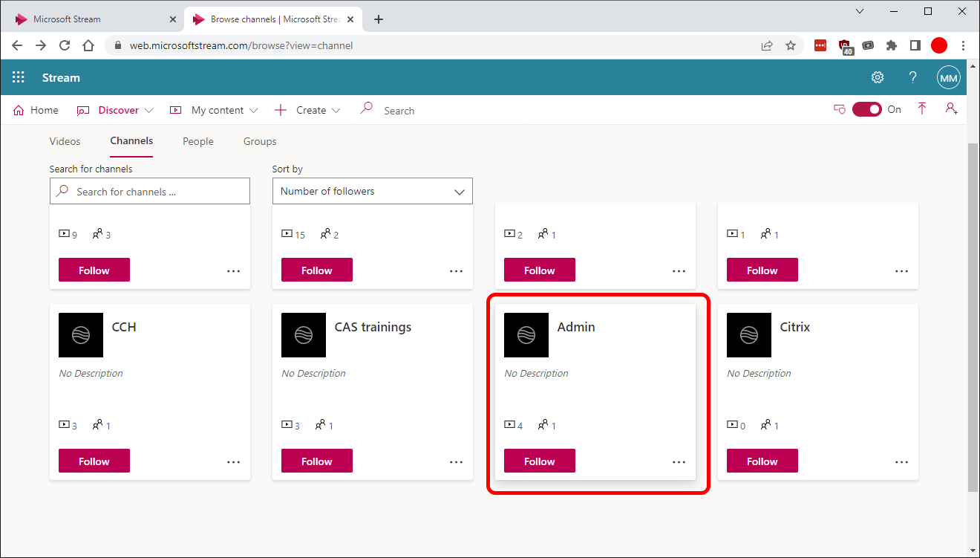The width and height of the screenshot is (980, 558).
Task: Open more options for CCH channel
Action: click(234, 461)
